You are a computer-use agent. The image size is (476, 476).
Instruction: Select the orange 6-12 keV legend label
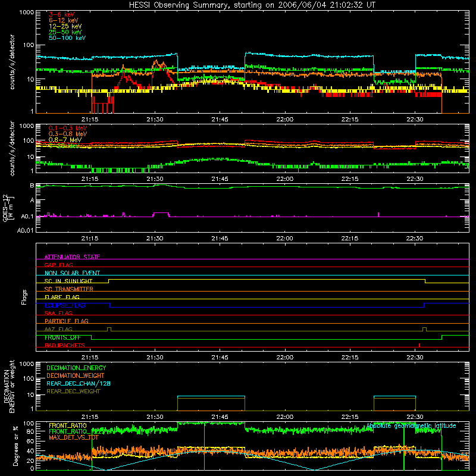tap(63, 20)
